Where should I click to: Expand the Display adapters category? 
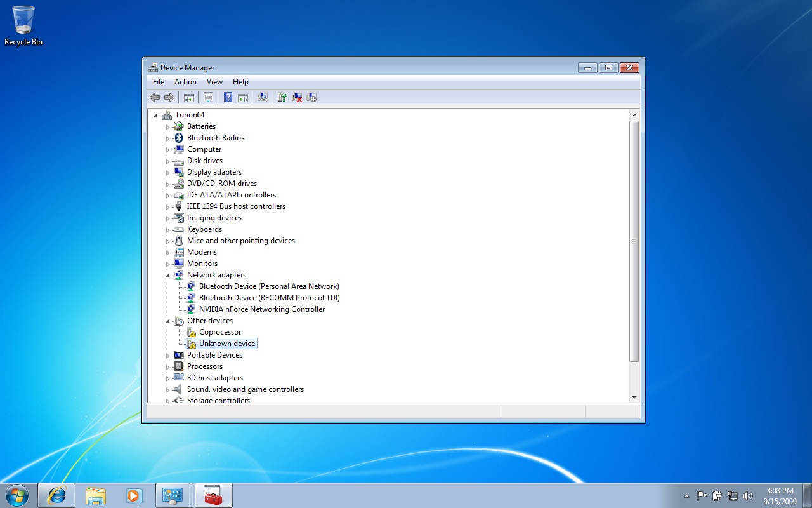coord(168,173)
